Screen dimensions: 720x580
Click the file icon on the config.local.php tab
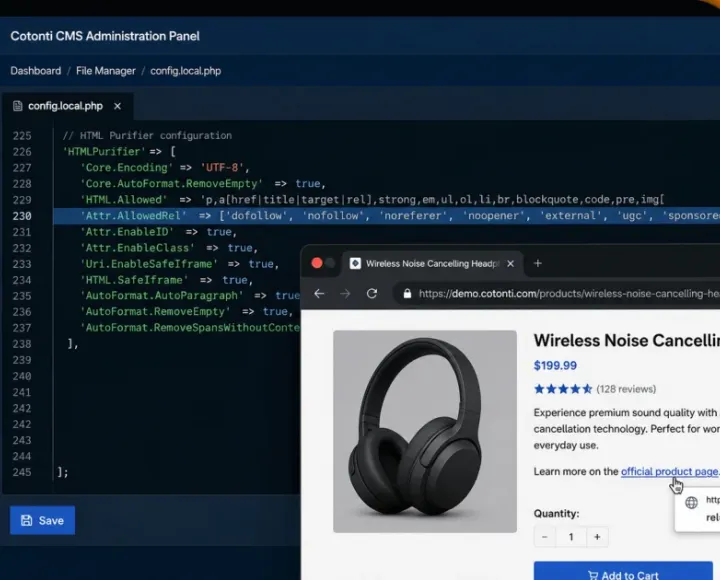coord(17,106)
